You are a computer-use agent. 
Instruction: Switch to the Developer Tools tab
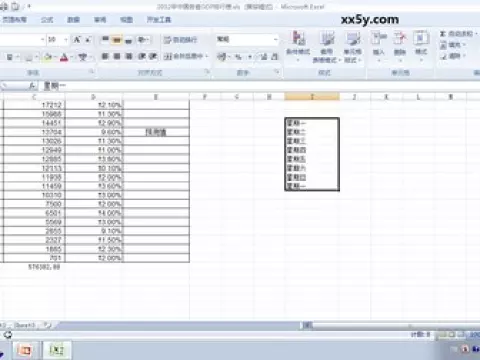pos(159,20)
